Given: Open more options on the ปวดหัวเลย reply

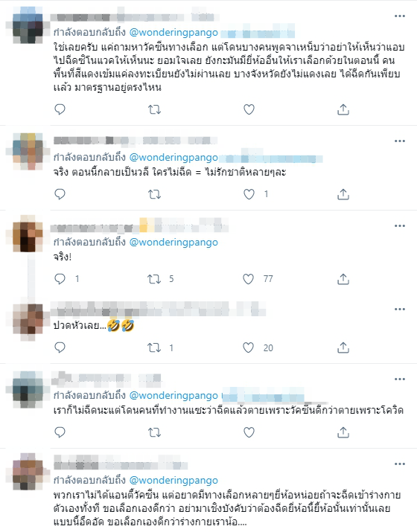Looking at the screenshot, I should tap(400, 309).
